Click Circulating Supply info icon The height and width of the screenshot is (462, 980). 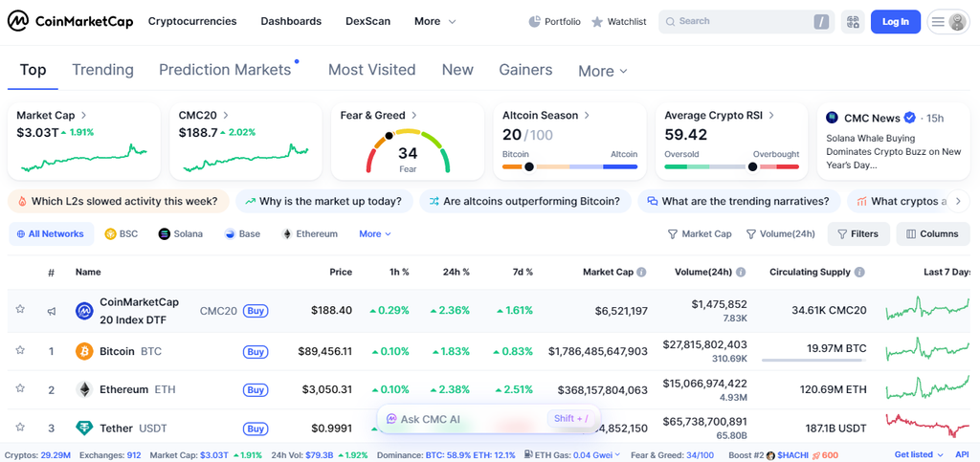(x=859, y=273)
